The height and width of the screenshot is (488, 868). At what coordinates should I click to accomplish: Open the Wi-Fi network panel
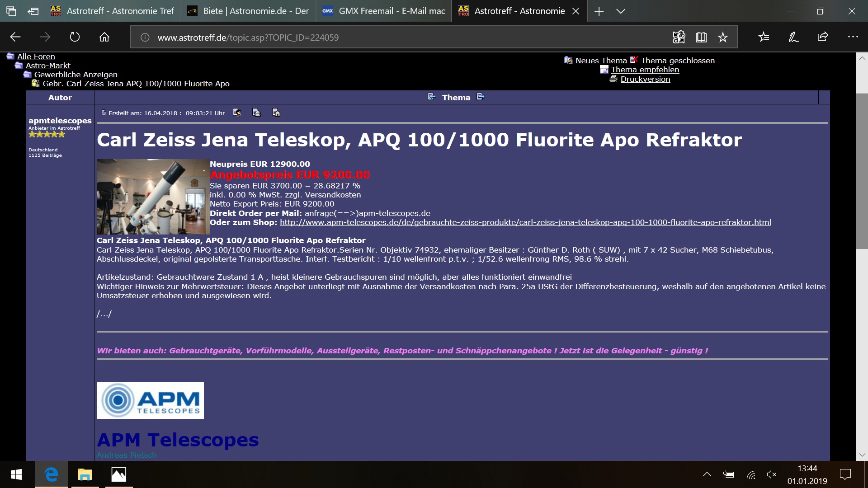[751, 474]
